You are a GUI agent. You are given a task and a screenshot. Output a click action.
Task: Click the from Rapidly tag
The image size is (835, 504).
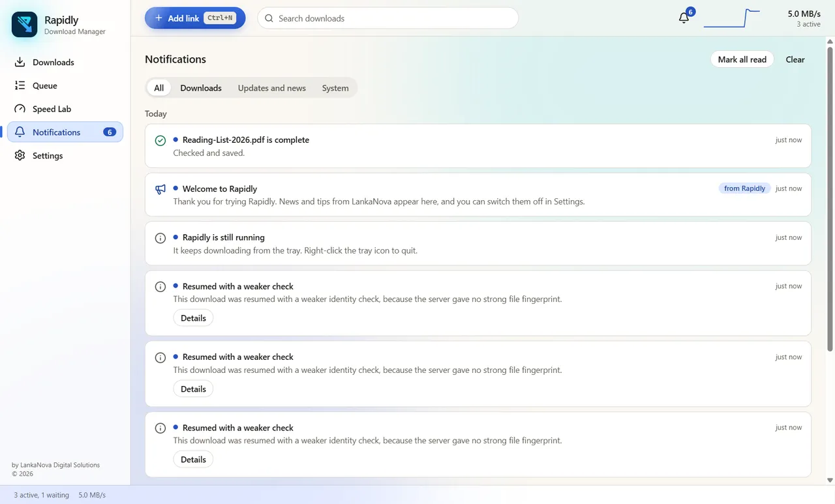click(744, 188)
